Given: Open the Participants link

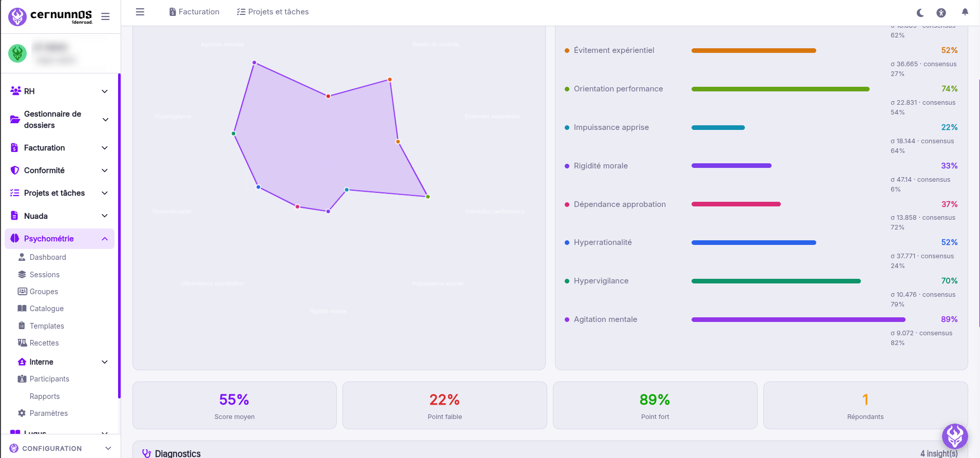Looking at the screenshot, I should pos(49,379).
